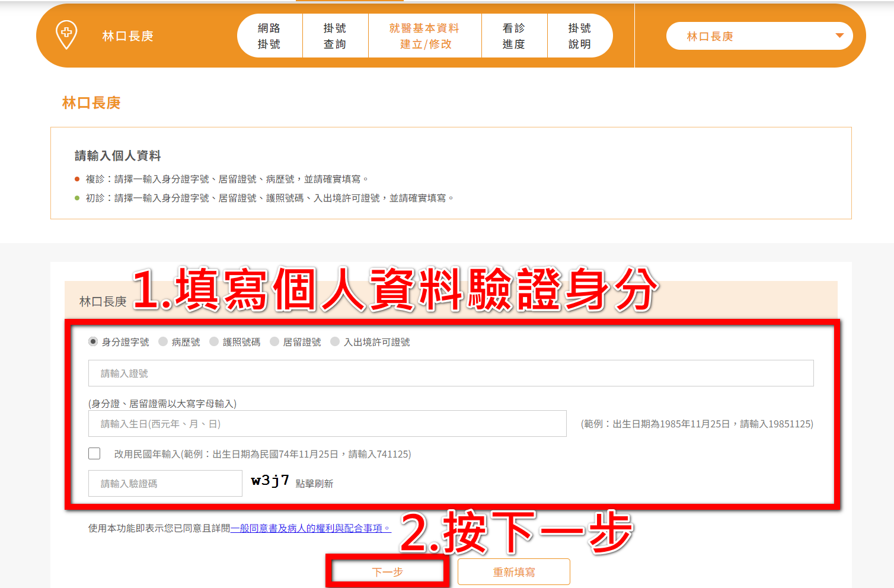
Task: Click the 請輸入個人資料 heading
Action: click(118, 156)
